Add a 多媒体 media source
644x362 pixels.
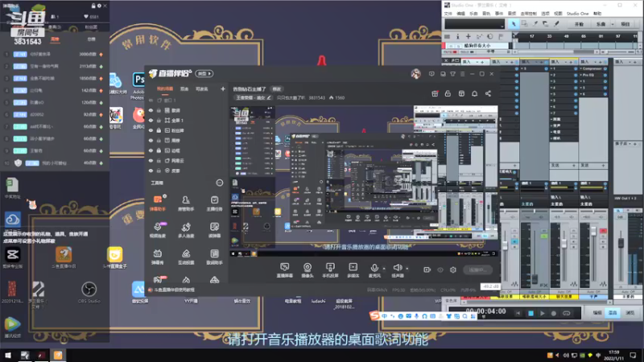353,270
